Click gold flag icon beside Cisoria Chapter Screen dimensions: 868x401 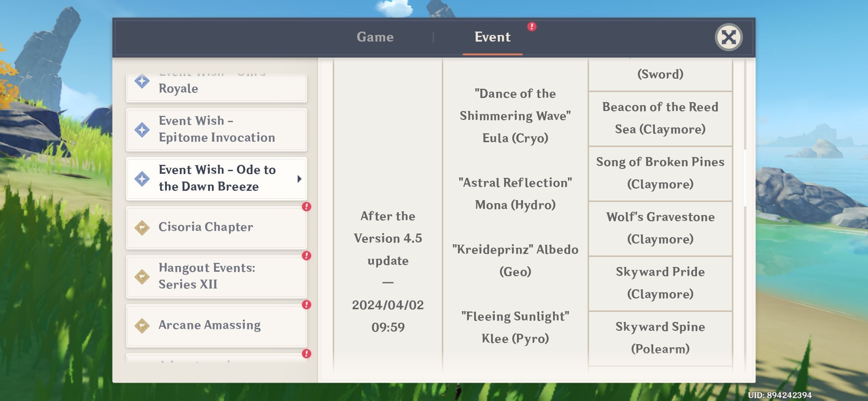coord(142,228)
